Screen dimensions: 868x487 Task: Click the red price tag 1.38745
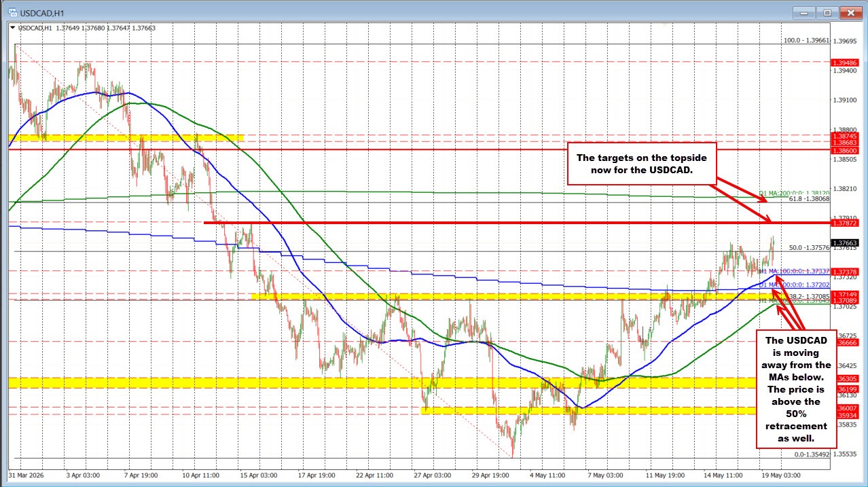pos(844,136)
